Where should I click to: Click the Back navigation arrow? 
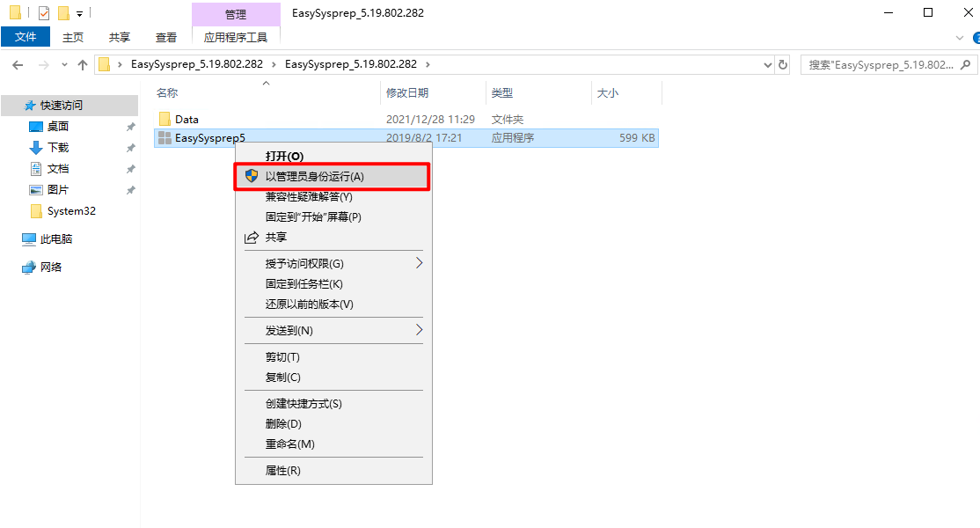pyautogui.click(x=18, y=65)
